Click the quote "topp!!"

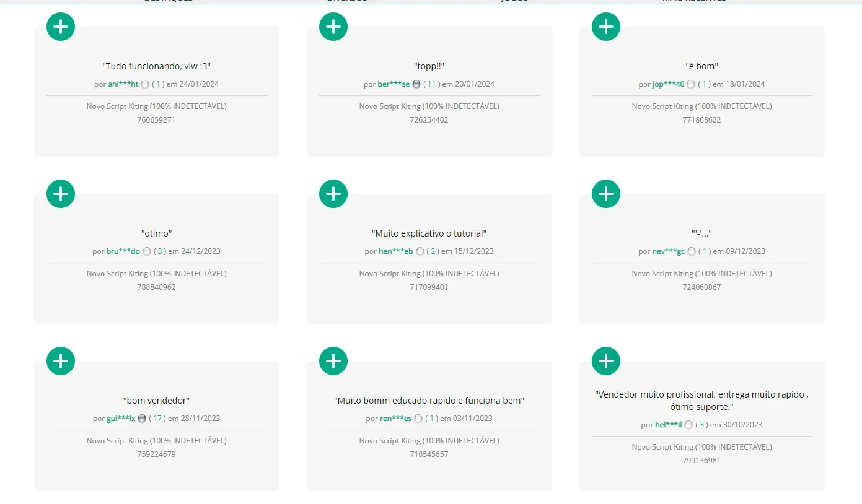point(429,66)
